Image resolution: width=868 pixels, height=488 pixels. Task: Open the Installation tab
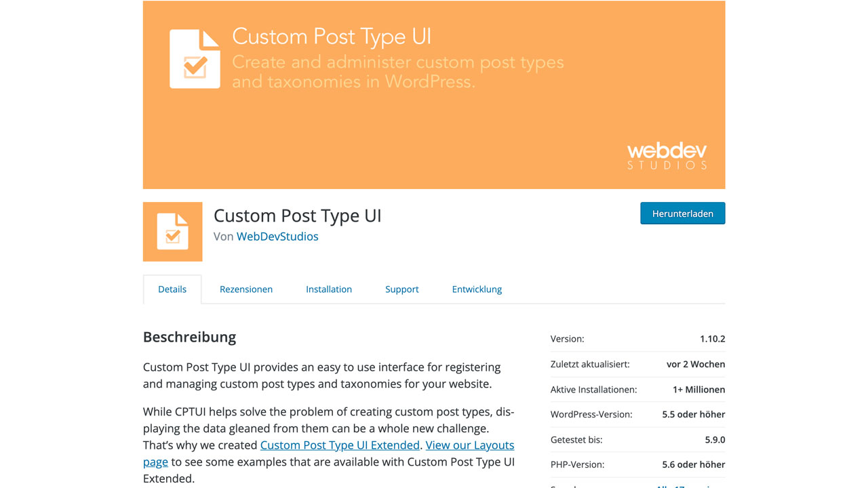pos(329,289)
